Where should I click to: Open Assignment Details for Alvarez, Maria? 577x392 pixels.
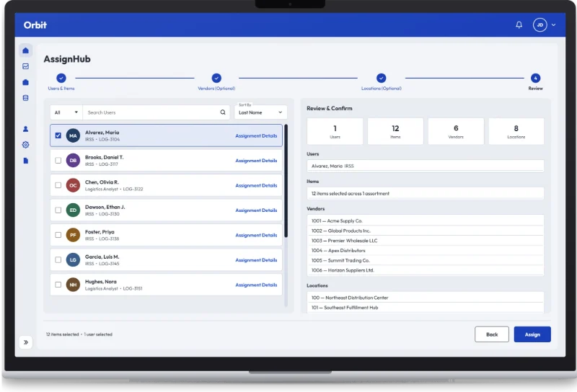(x=256, y=135)
